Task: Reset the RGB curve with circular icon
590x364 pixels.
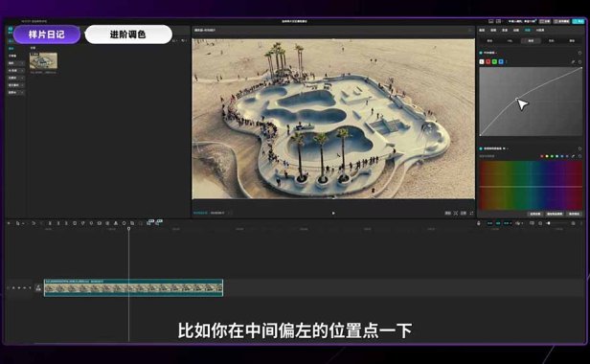Action: pyautogui.click(x=579, y=61)
